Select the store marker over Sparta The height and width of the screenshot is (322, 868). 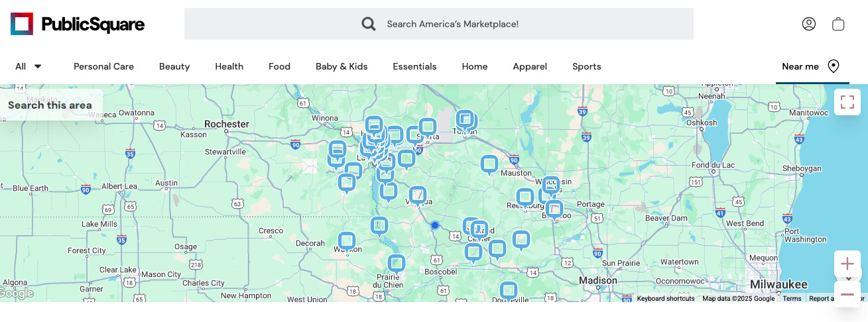pyautogui.click(x=428, y=127)
